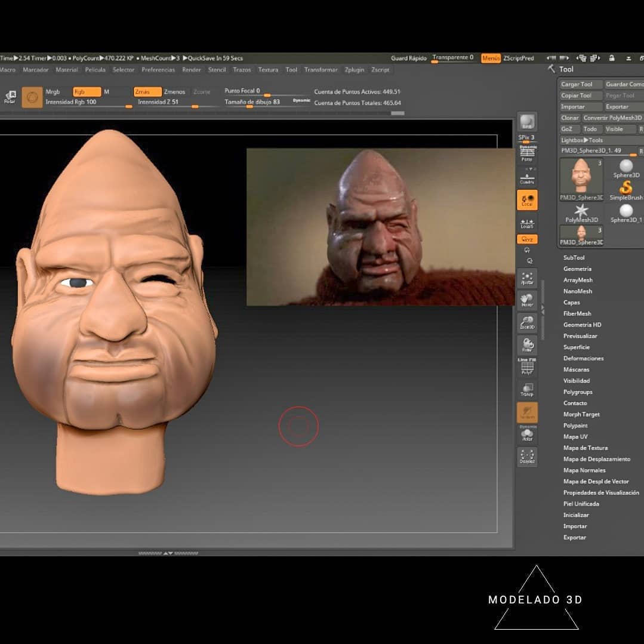This screenshot has width=644, height=644.
Task: Open the Deformaciones section
Action: 584,358
